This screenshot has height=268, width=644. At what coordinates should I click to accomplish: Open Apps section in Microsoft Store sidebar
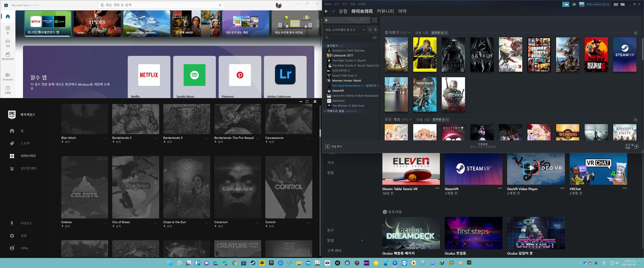pyautogui.click(x=8, y=30)
